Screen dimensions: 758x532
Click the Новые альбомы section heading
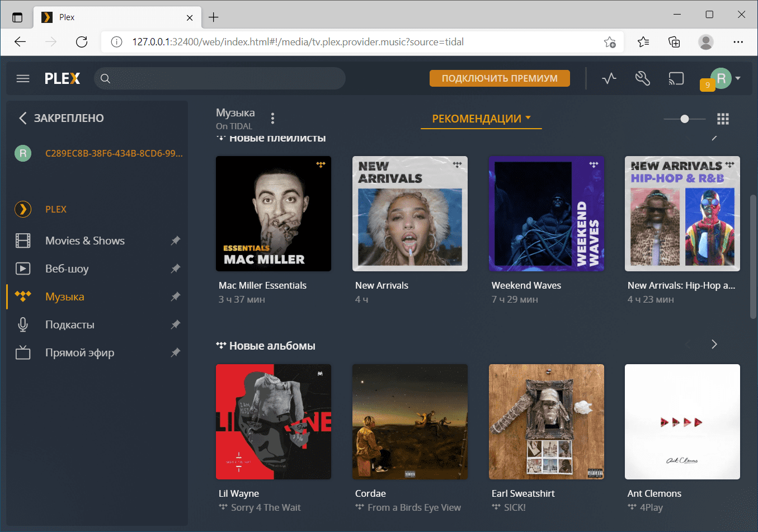click(x=272, y=346)
